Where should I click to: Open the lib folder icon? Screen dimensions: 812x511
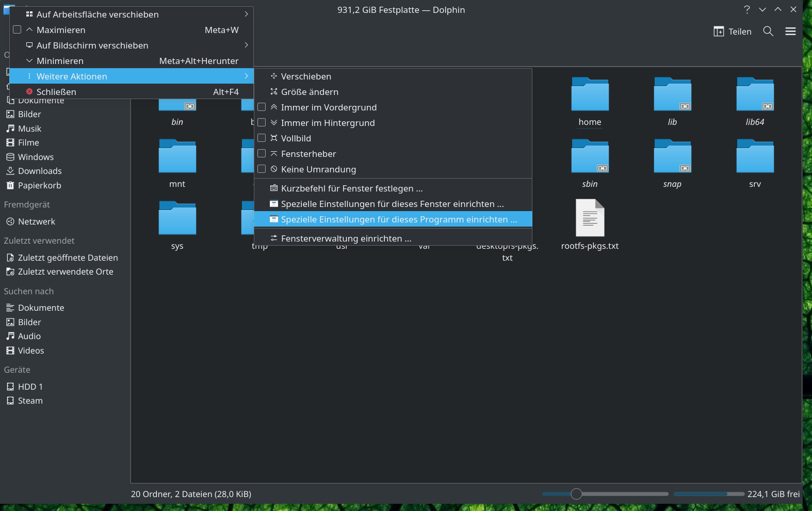coord(672,94)
